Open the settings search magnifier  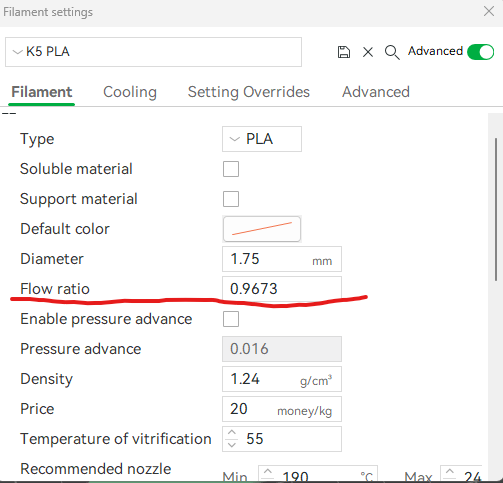pos(392,52)
